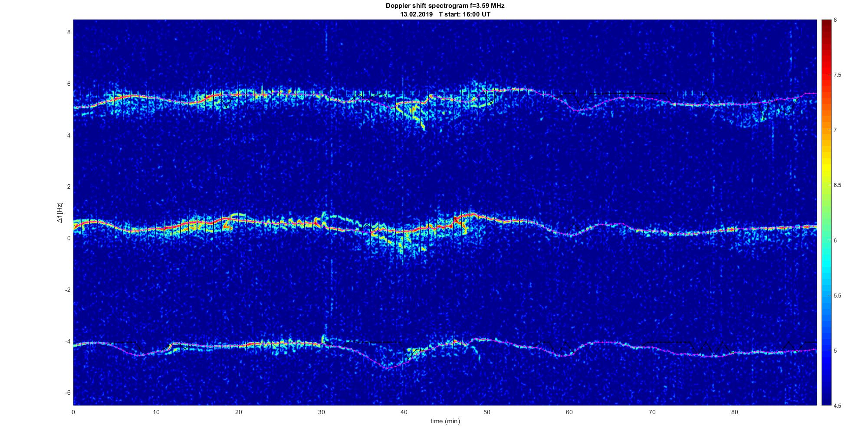868x435 pixels.
Task: Click the y-axis tick label 8 on the left axis
Action: point(69,32)
